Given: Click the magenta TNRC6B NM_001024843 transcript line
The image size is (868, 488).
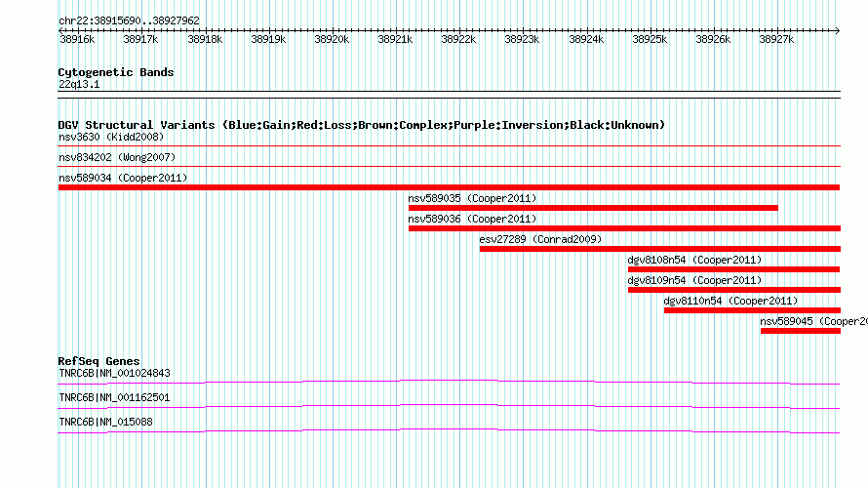Looking at the screenshot, I should [x=449, y=382].
